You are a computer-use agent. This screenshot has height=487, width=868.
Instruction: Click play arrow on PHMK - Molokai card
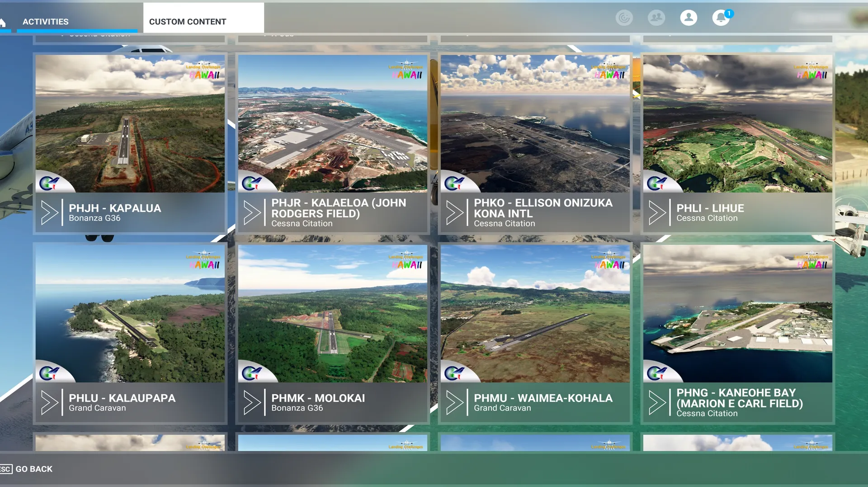pos(252,402)
